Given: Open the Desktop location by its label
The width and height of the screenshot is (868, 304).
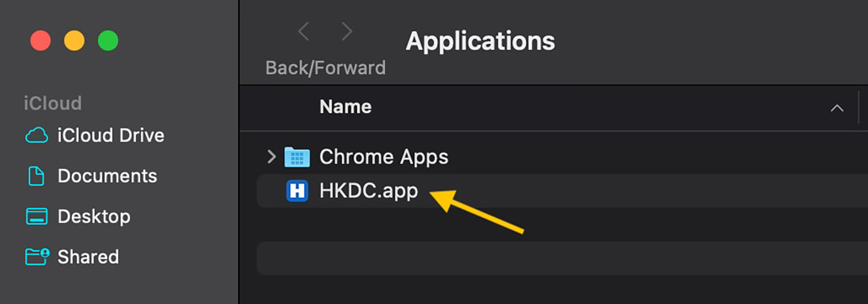Looking at the screenshot, I should 94,217.
